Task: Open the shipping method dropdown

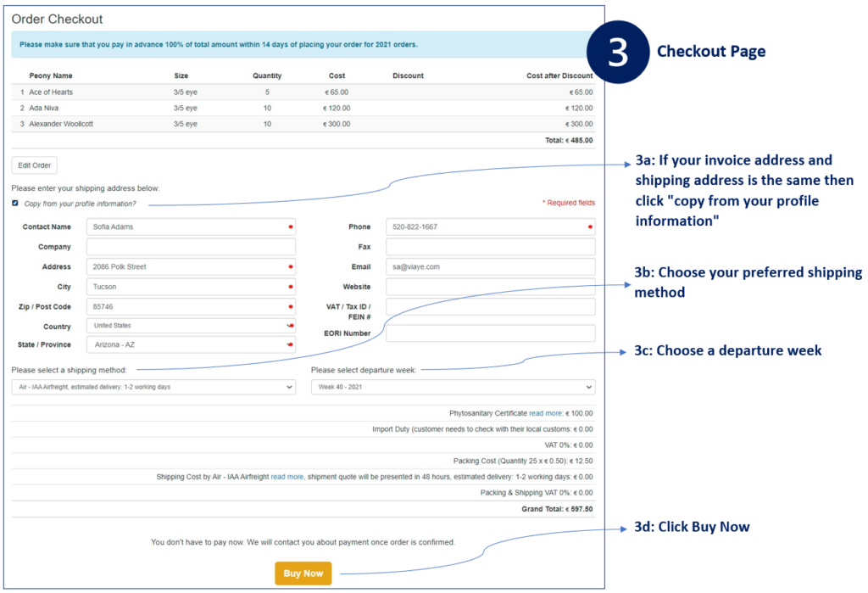Action: (x=153, y=386)
